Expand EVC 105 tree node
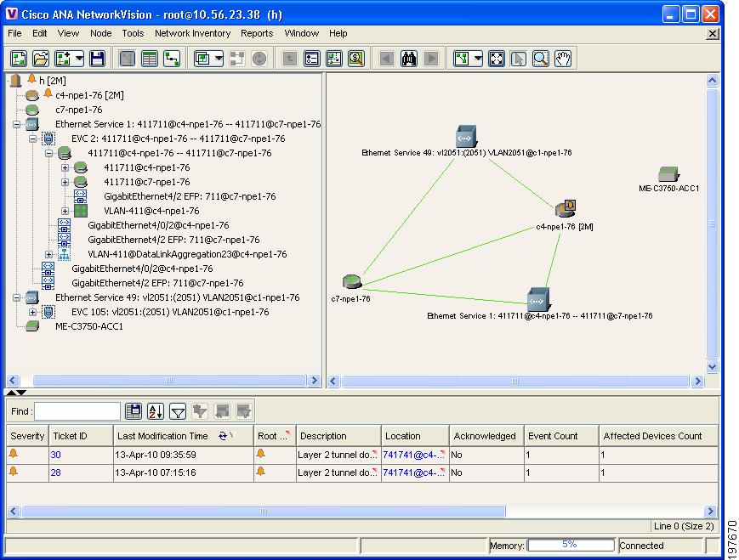Image resolution: width=739 pixels, height=560 pixels. pyautogui.click(x=32, y=312)
